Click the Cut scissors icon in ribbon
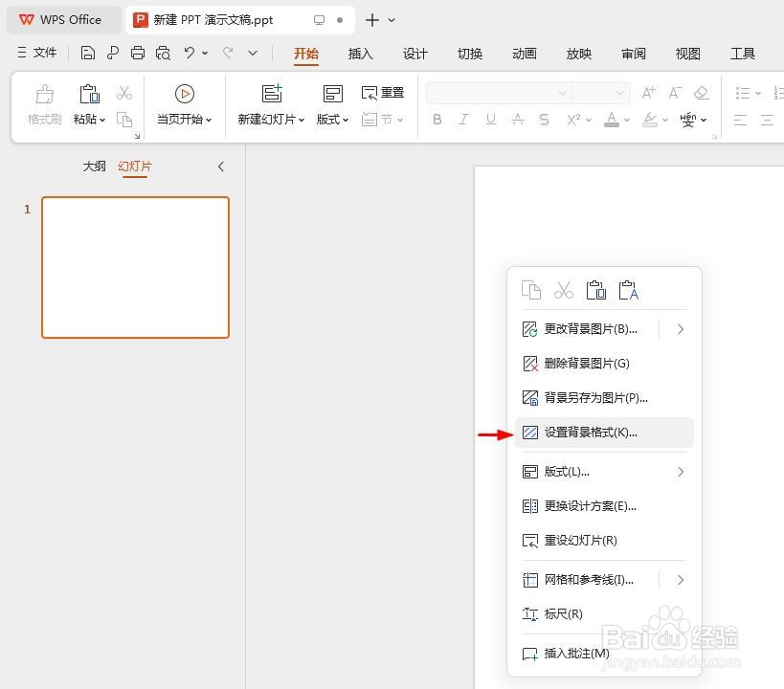 (x=124, y=93)
